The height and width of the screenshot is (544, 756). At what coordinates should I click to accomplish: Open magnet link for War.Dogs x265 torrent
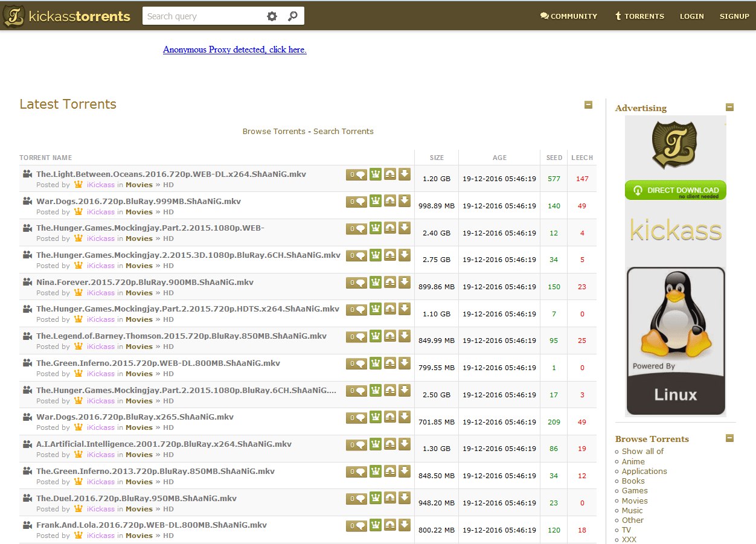point(390,417)
